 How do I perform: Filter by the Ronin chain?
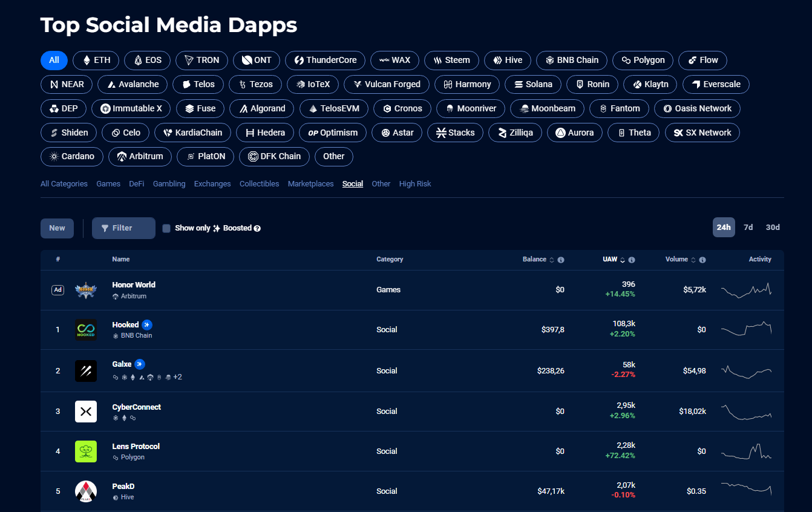(x=592, y=84)
